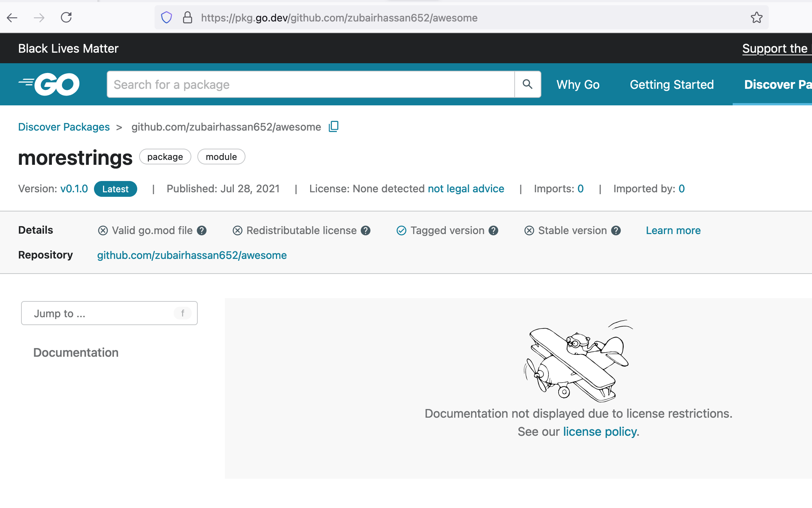Click the help icon beside Tagged version

coord(493,230)
